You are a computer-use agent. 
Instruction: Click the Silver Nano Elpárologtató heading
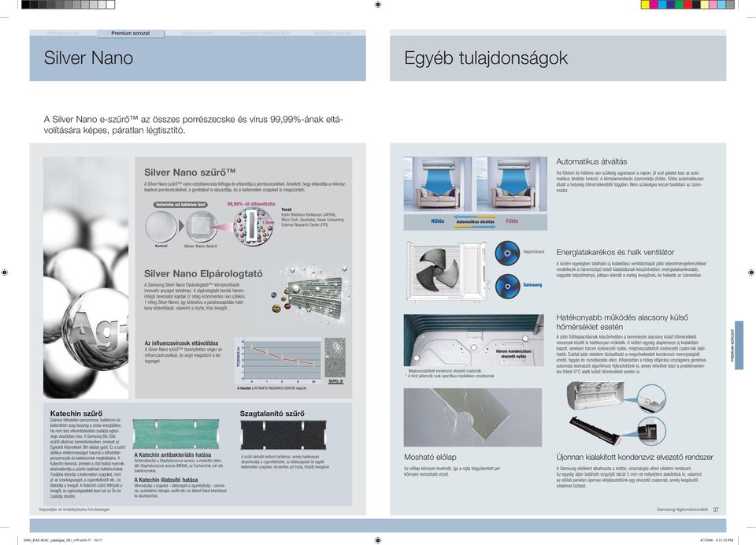[x=203, y=273]
